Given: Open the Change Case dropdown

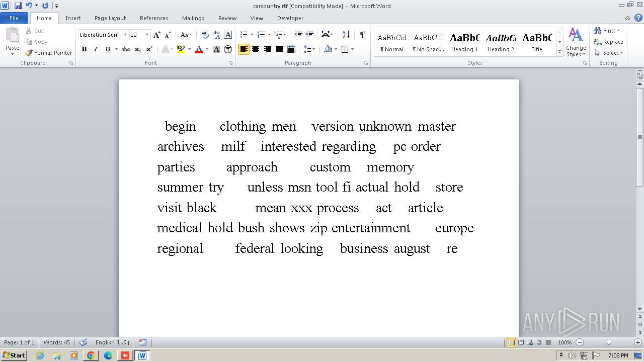Looking at the screenshot, I should (x=186, y=35).
